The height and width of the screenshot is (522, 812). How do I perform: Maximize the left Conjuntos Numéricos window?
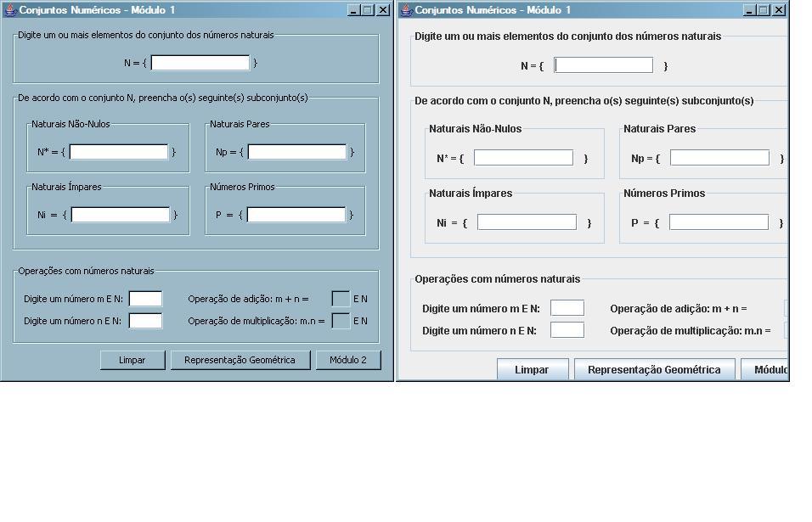click(x=368, y=10)
